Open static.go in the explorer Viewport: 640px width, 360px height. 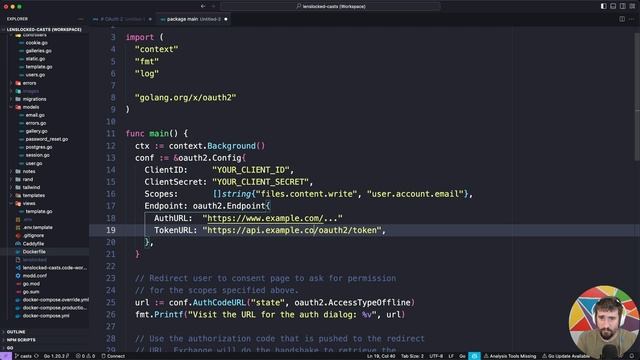(35, 59)
